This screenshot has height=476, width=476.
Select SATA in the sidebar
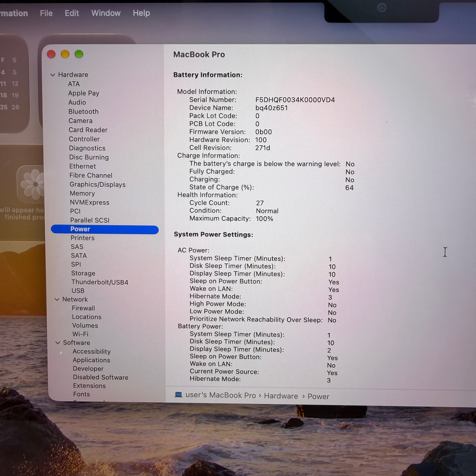79,255
